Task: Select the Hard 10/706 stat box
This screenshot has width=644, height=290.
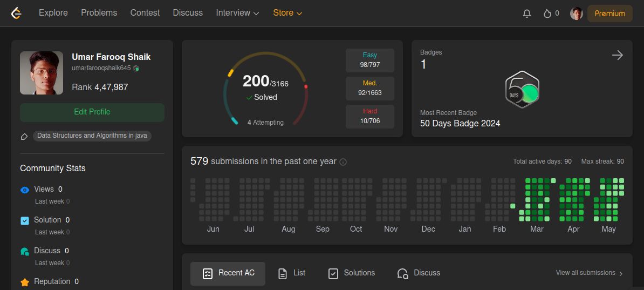Action: pyautogui.click(x=369, y=117)
